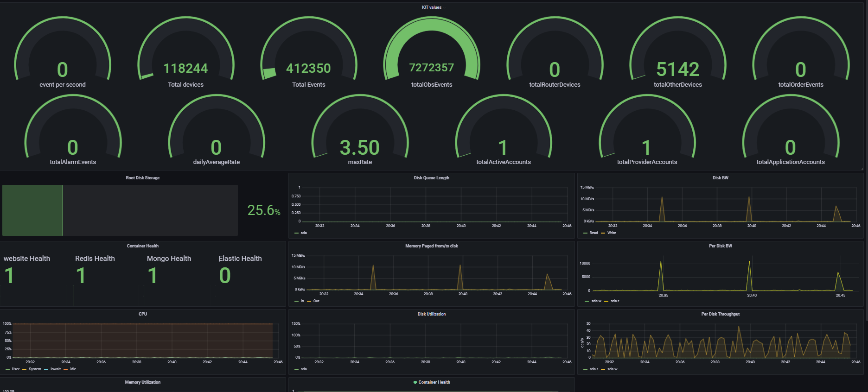Open the Disk Queue Length panel menu

click(431, 178)
